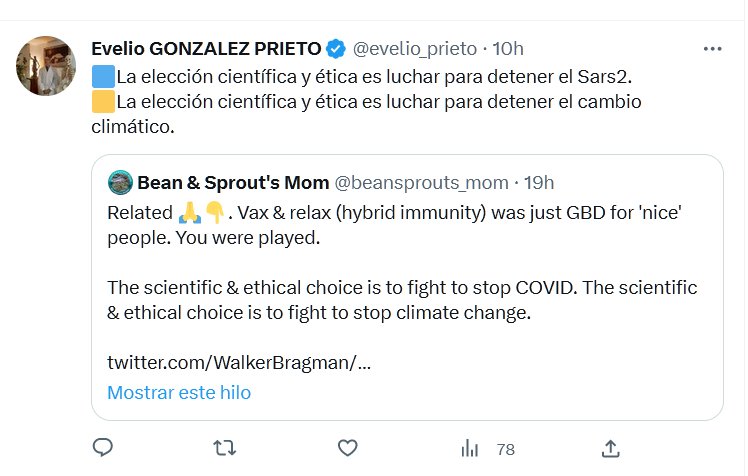Click Bean & Sprout's Mom avatar
The image size is (748, 476).
click(120, 183)
